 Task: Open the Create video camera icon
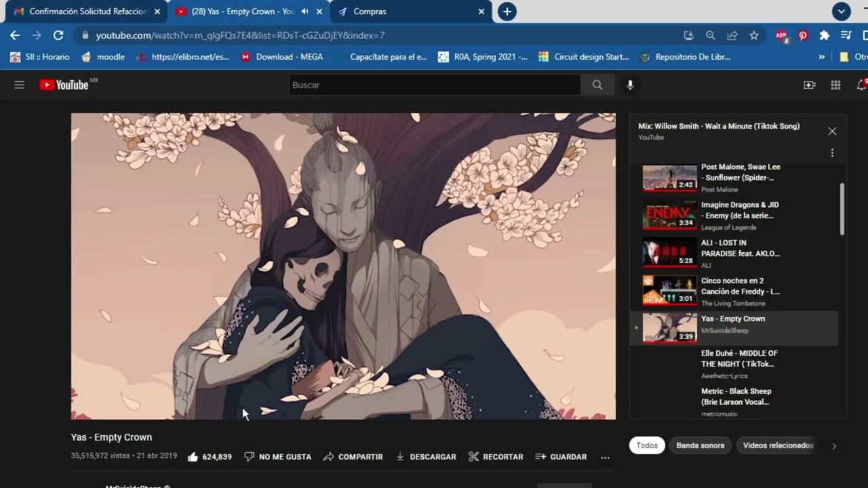[809, 85]
